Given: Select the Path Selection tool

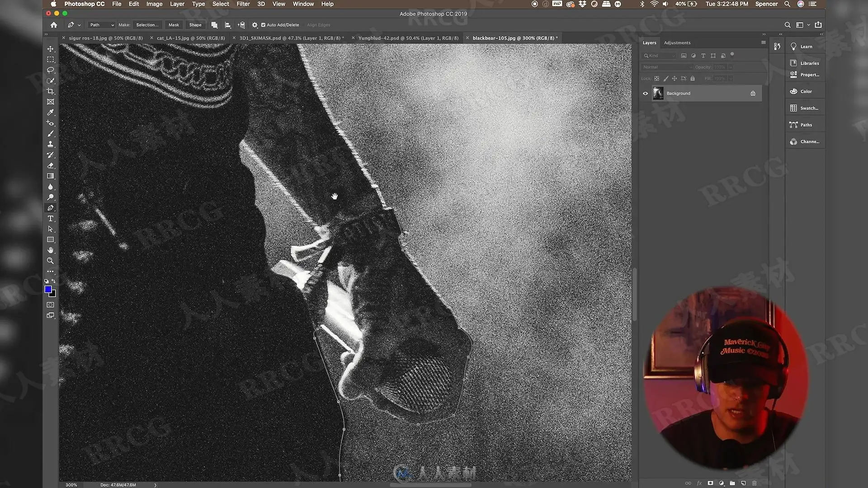Looking at the screenshot, I should (x=51, y=229).
